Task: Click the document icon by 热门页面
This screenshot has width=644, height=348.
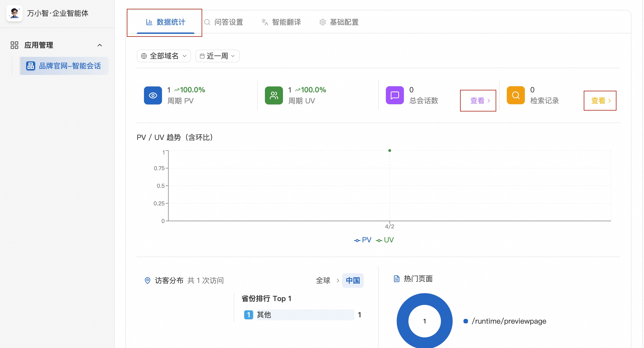Action: [396, 279]
